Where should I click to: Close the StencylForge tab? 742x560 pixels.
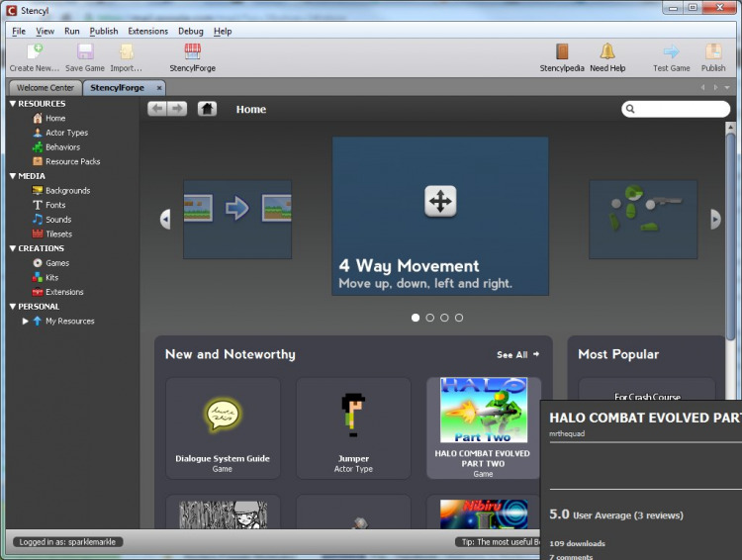pyautogui.click(x=159, y=88)
